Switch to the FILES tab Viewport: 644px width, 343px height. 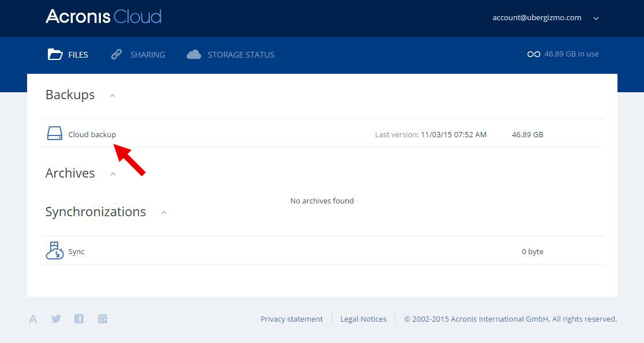68,55
